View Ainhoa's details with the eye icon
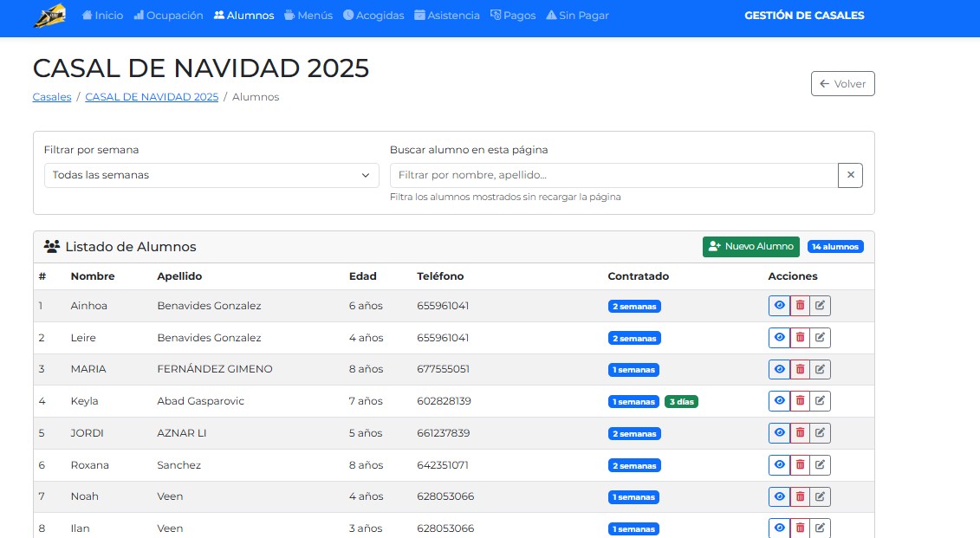Viewport: 980px width, 538px height. coord(779,306)
